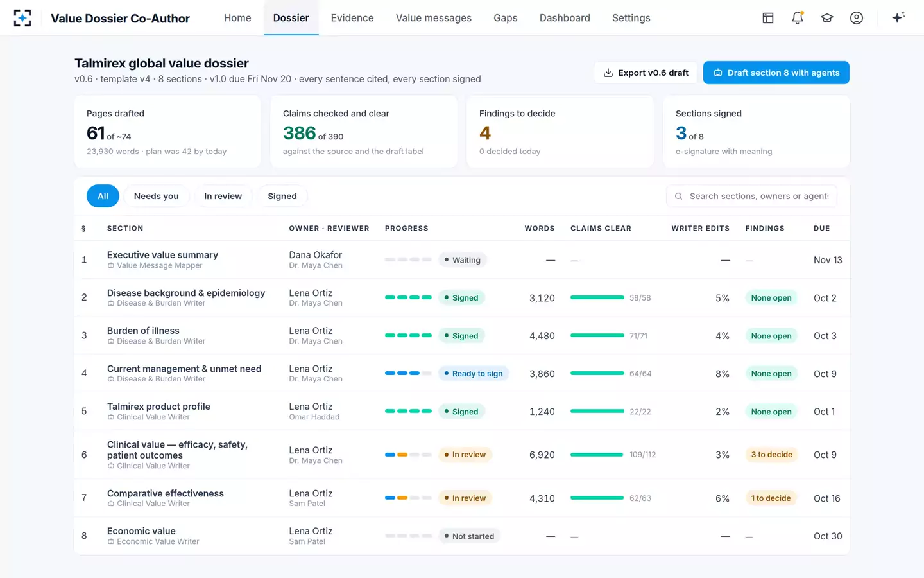The image size is (924, 578).
Task: Navigate to the Dashboard tab
Action: (565, 18)
